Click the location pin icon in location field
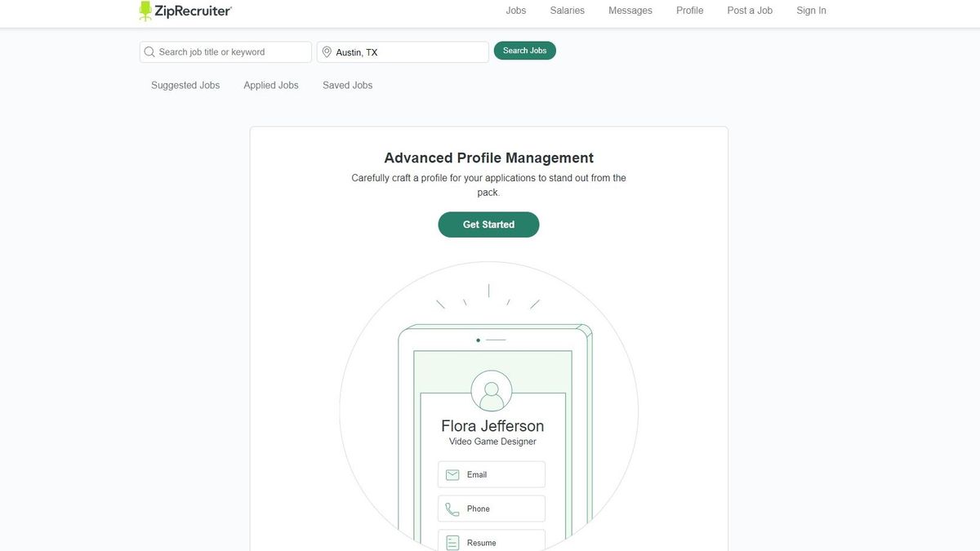The height and width of the screenshot is (551, 980). click(326, 51)
